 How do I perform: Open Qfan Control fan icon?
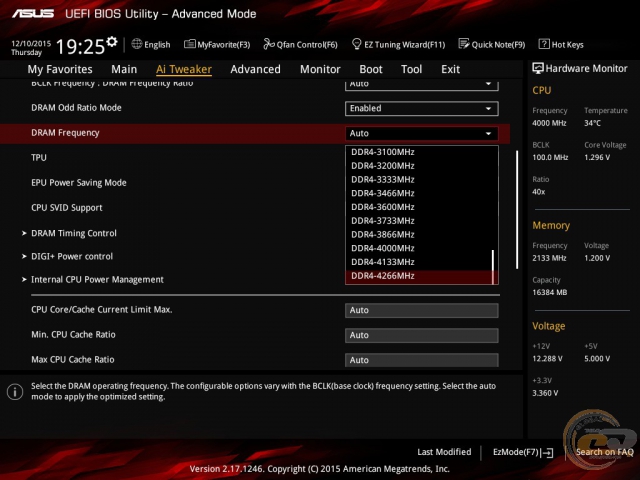pyautogui.click(x=269, y=44)
